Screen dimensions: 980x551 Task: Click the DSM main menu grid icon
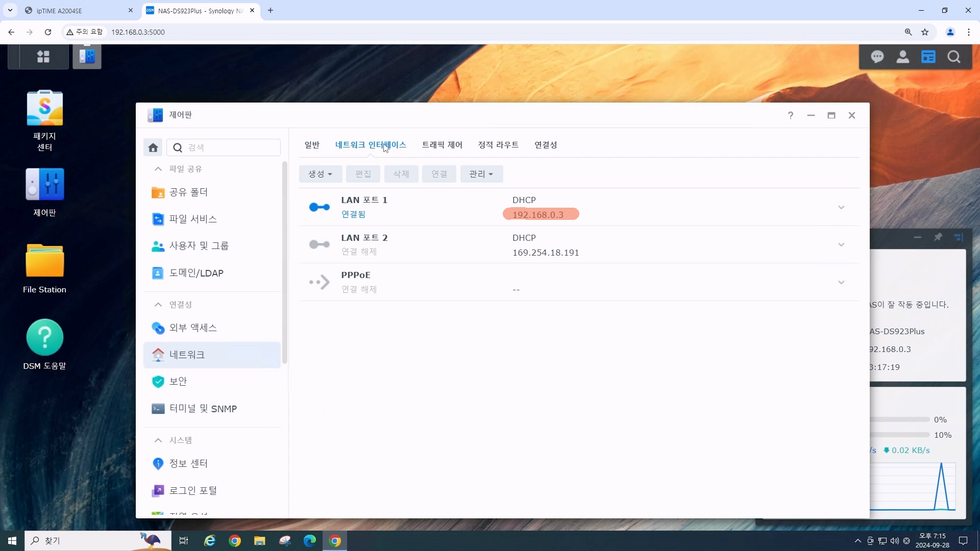[43, 57]
